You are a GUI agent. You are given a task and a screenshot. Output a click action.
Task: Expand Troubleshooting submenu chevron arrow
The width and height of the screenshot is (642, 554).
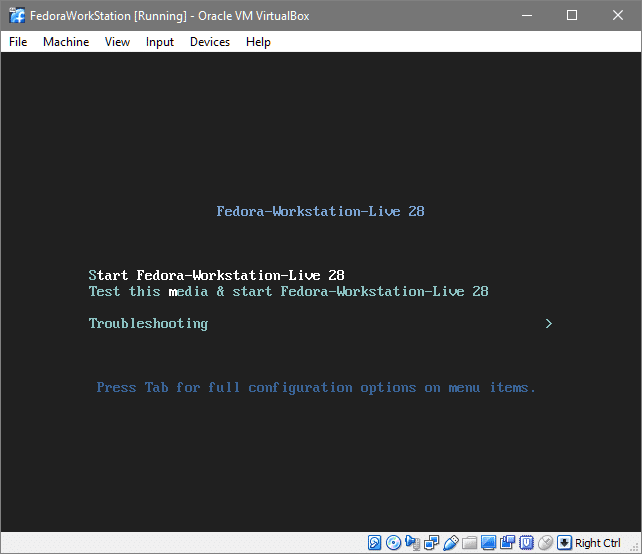click(x=549, y=323)
